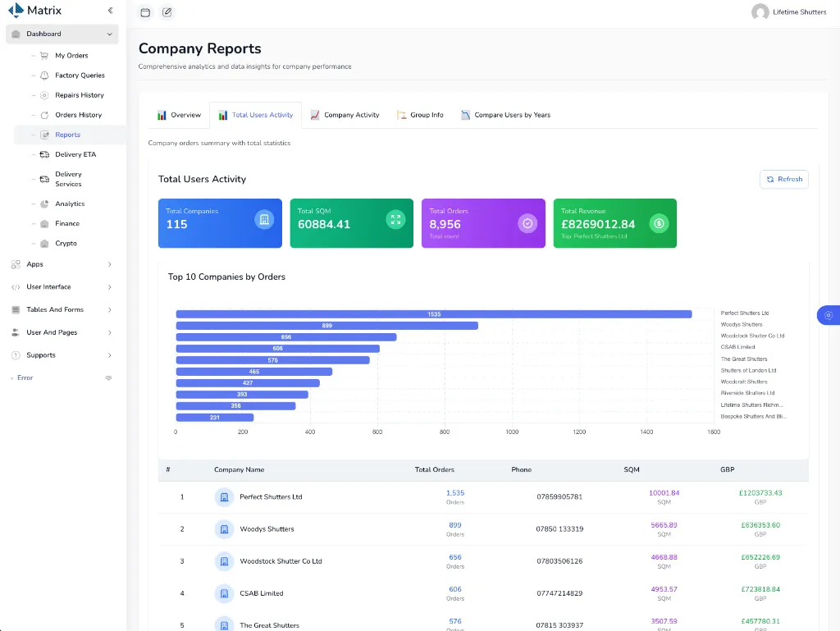Click the Delivery ETA truck icon
Image resolution: width=840 pixels, height=631 pixels.
tap(44, 154)
